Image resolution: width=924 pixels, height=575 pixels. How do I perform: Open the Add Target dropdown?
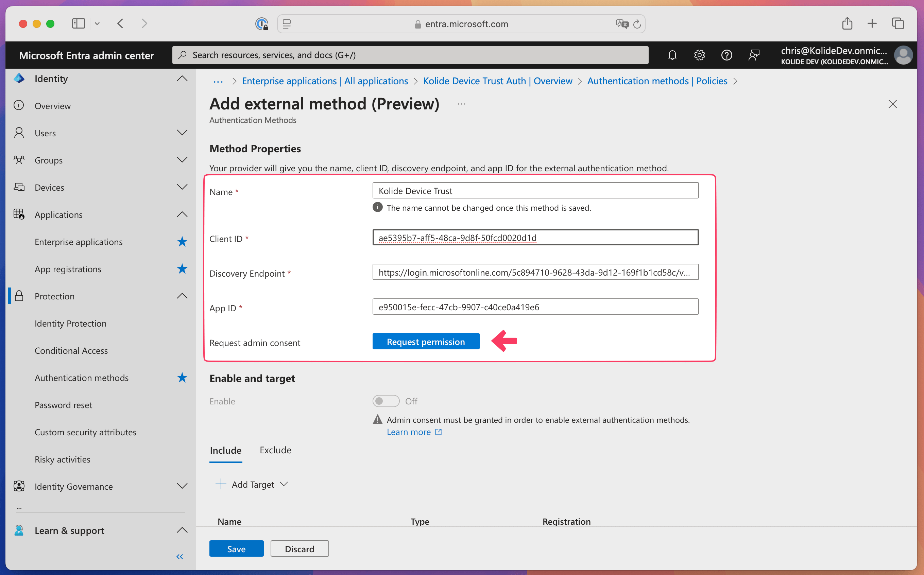click(x=252, y=485)
